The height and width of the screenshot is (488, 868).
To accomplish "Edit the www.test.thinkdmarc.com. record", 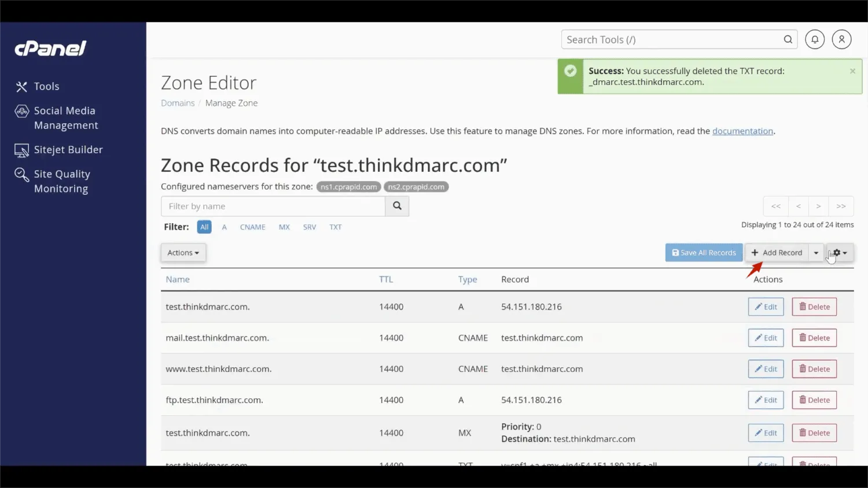I will pyautogui.click(x=766, y=369).
